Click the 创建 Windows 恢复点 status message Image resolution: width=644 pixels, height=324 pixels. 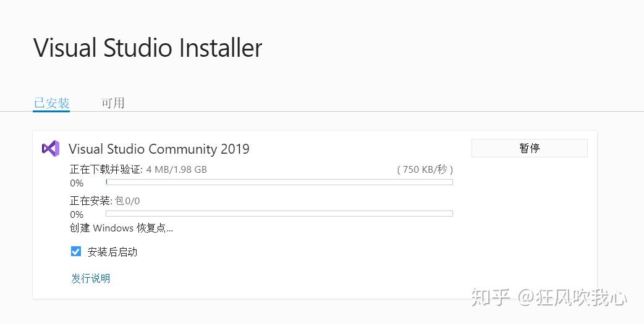coord(121,228)
